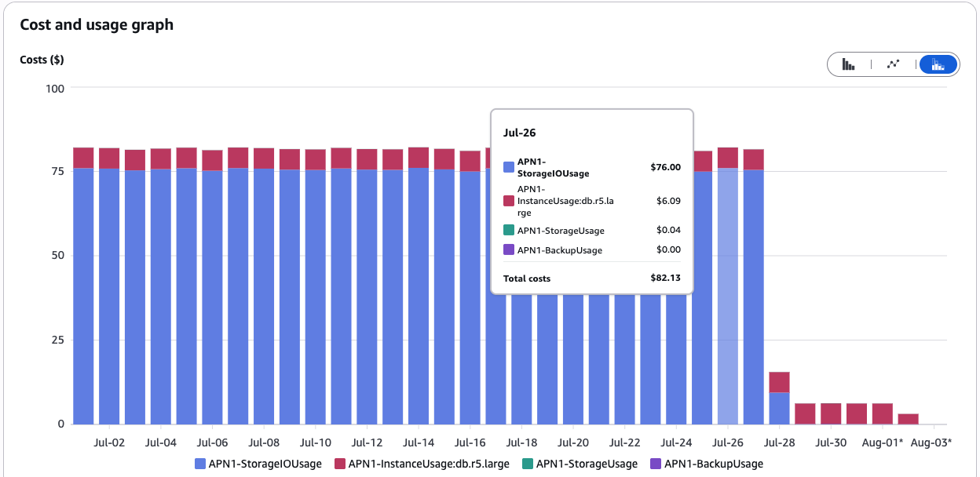The height and width of the screenshot is (477, 980).
Task: Select the stacked bar chart view
Action: click(x=938, y=64)
